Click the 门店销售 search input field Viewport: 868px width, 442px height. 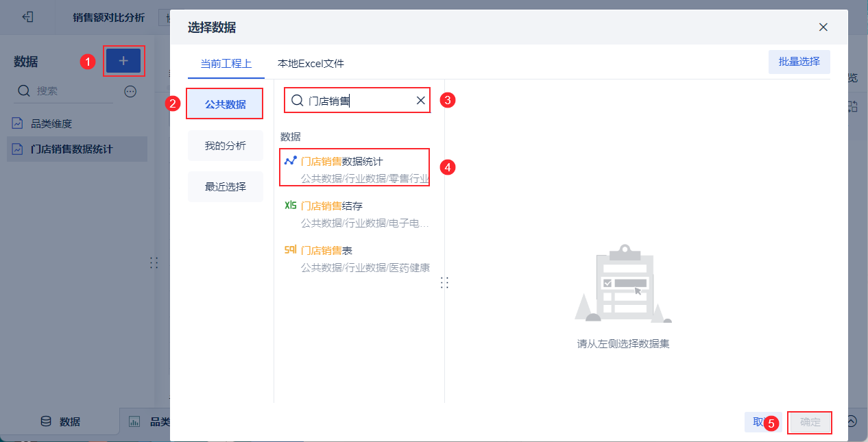pyautogui.click(x=360, y=101)
